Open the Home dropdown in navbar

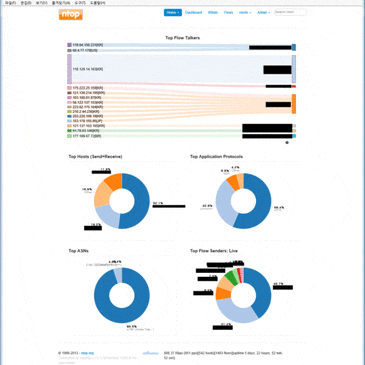pyautogui.click(x=173, y=12)
